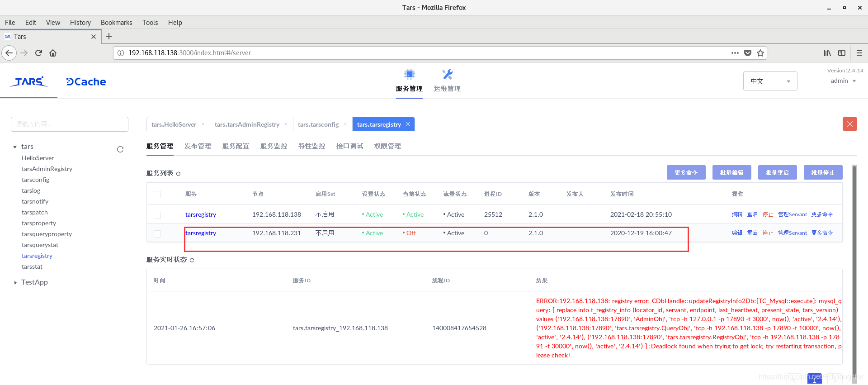Open the tars.tarsconfig service tab
The width and height of the screenshot is (868, 385).
(x=318, y=124)
